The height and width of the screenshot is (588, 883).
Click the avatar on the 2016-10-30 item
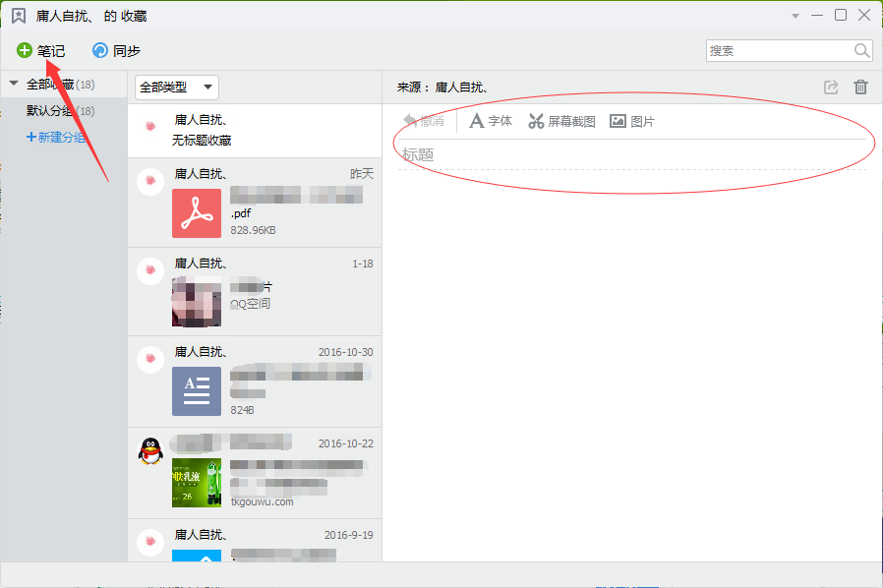[x=150, y=359]
